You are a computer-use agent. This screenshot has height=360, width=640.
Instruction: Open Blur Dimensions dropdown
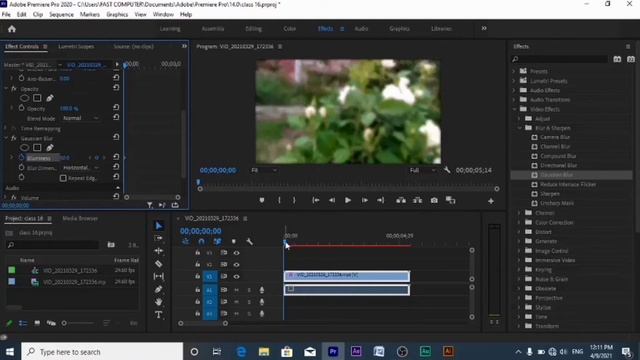click(x=80, y=168)
